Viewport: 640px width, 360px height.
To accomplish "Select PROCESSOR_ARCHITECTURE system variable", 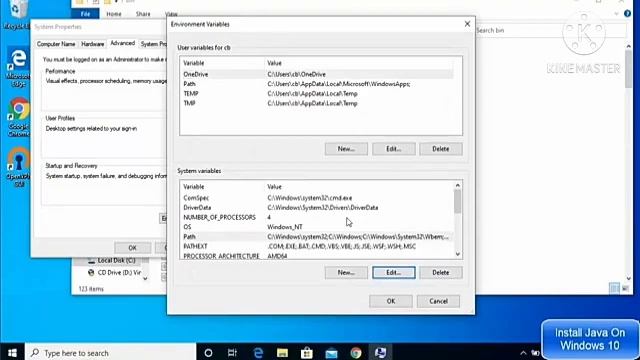I will 317,256.
